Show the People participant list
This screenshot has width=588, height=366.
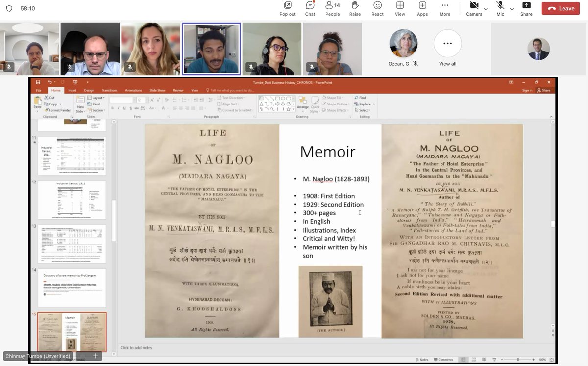click(333, 8)
